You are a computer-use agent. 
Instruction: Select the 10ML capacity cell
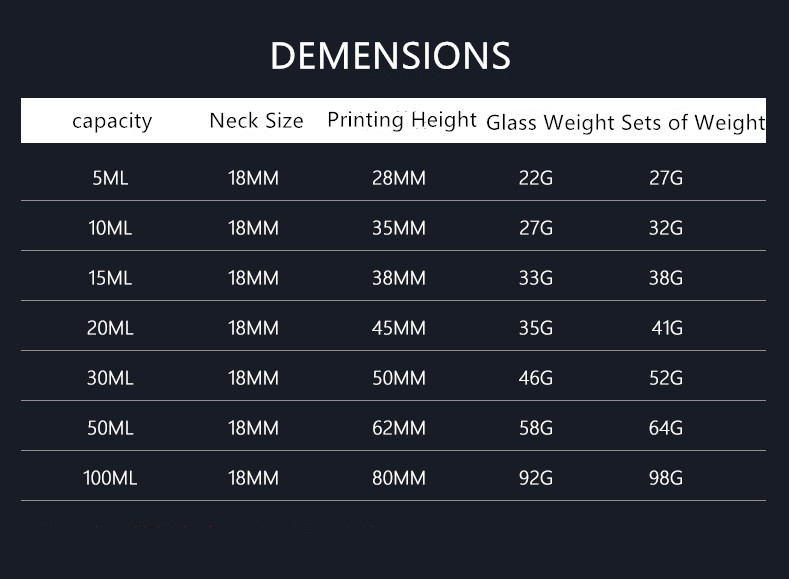click(110, 228)
